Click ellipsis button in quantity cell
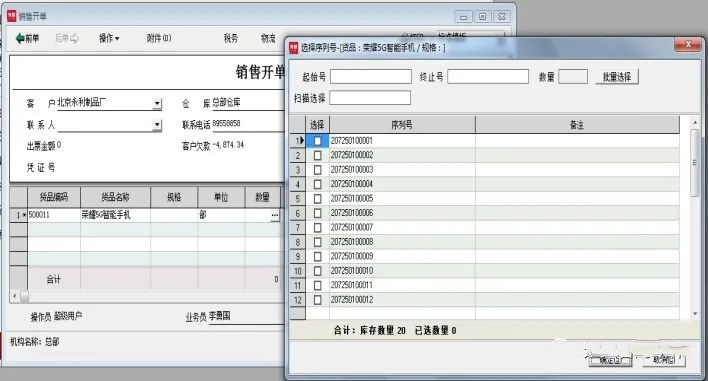708x381 pixels. (x=275, y=215)
